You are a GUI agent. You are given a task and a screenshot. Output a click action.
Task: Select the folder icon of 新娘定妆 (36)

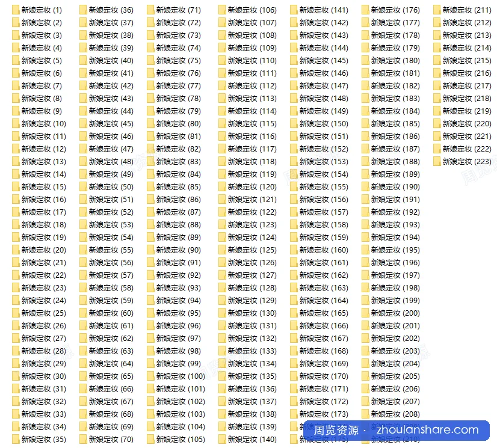[83, 10]
